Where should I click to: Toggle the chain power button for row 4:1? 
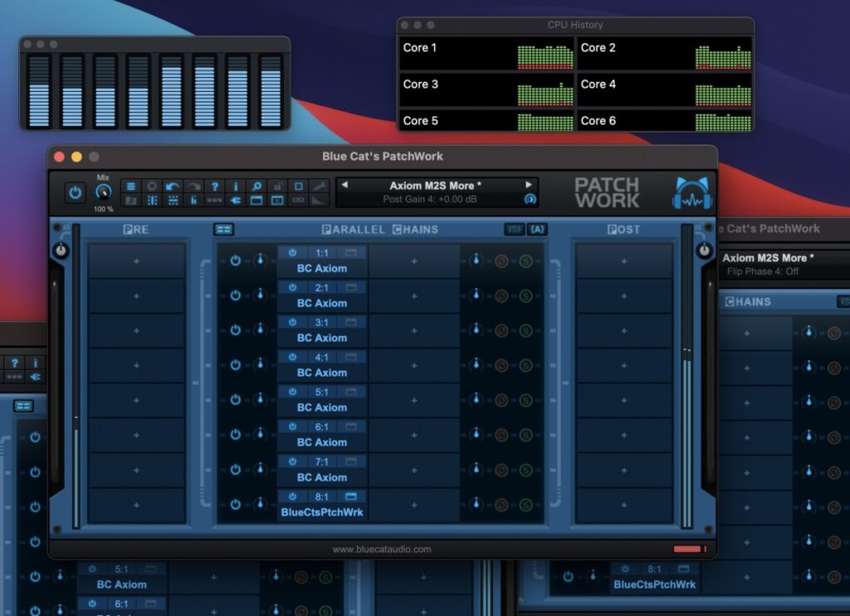coord(235,365)
